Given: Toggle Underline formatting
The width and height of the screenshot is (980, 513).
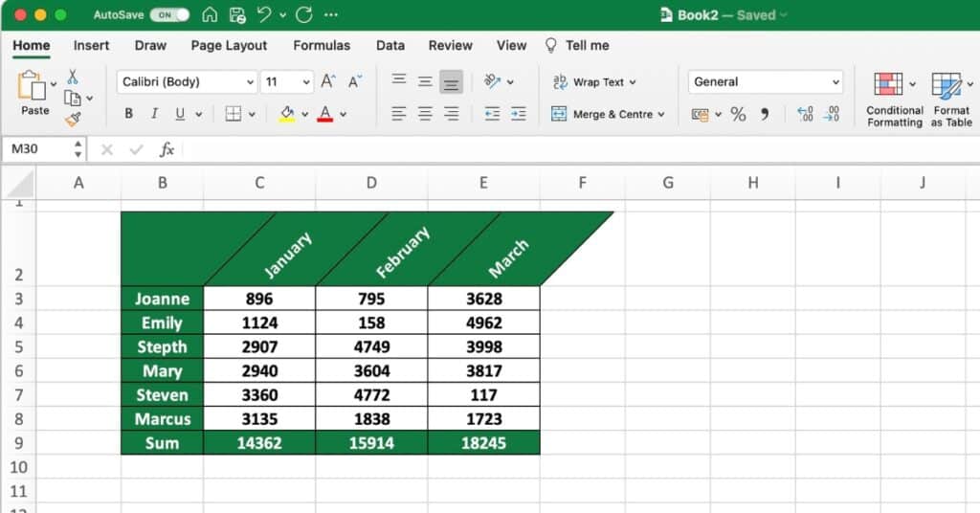Looking at the screenshot, I should point(180,114).
